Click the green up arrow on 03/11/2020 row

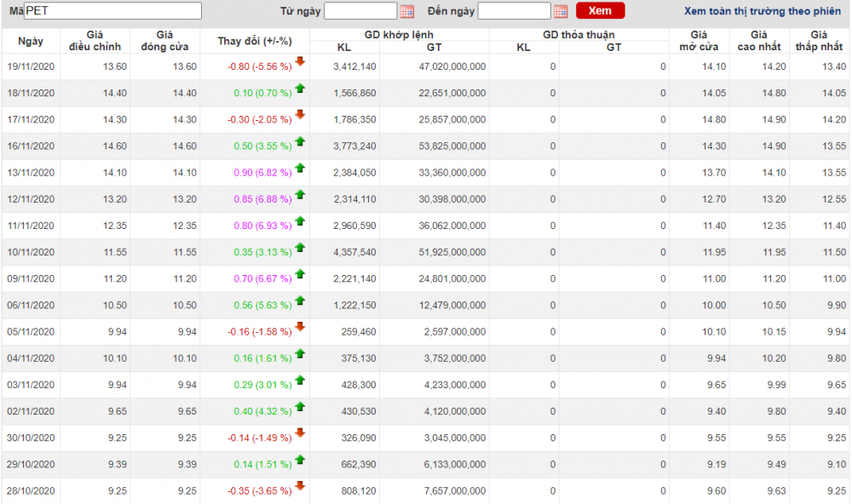[x=300, y=380]
